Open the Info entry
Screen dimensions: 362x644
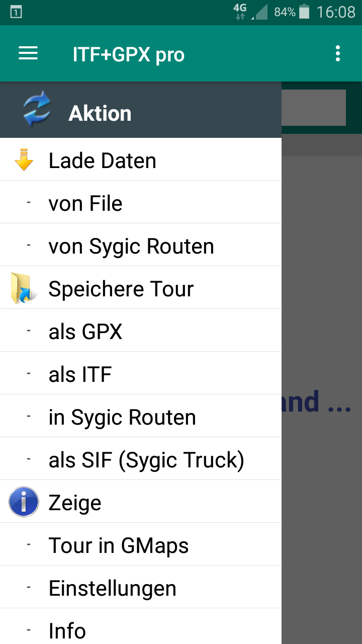pyautogui.click(x=141, y=627)
